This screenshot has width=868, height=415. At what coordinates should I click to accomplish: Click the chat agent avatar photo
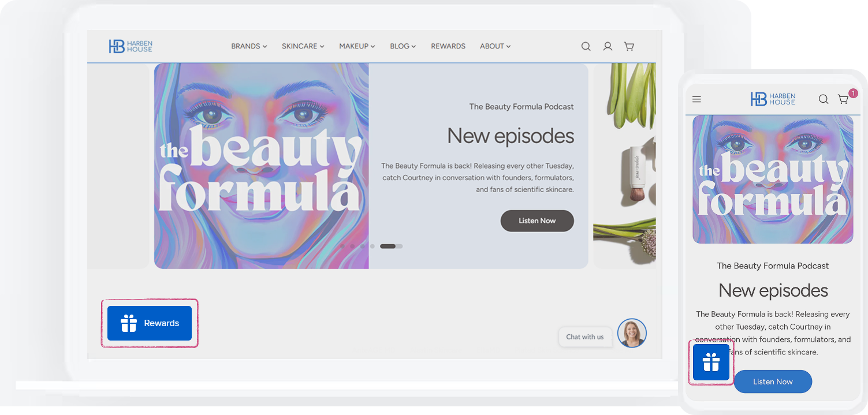click(632, 334)
